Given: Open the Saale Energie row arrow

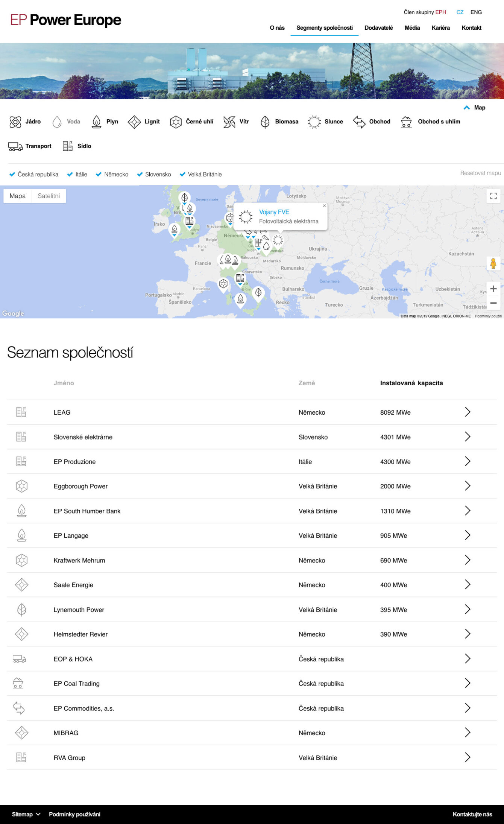Looking at the screenshot, I should [468, 585].
